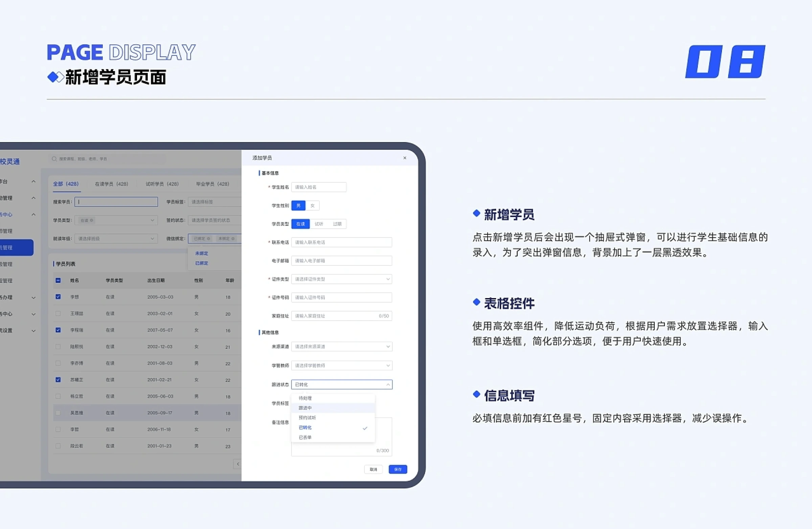812x529 pixels.
Task: Open the 就读年级 filter dropdown
Action: 116,239
